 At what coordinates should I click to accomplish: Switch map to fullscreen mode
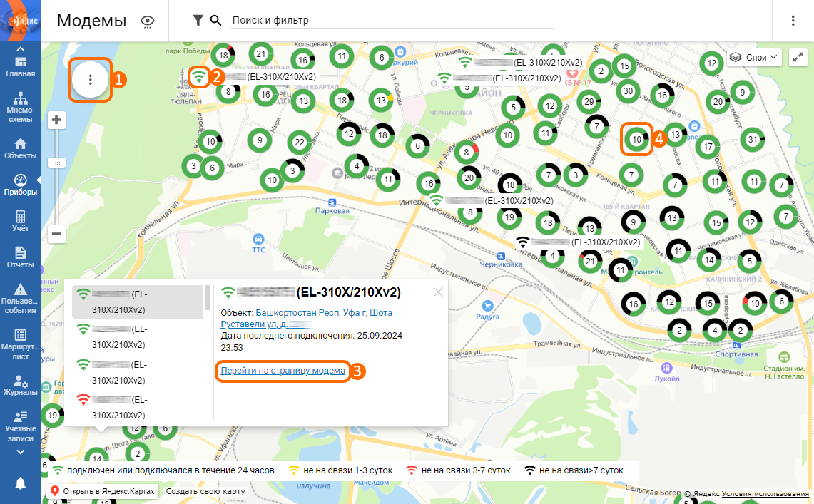point(798,57)
